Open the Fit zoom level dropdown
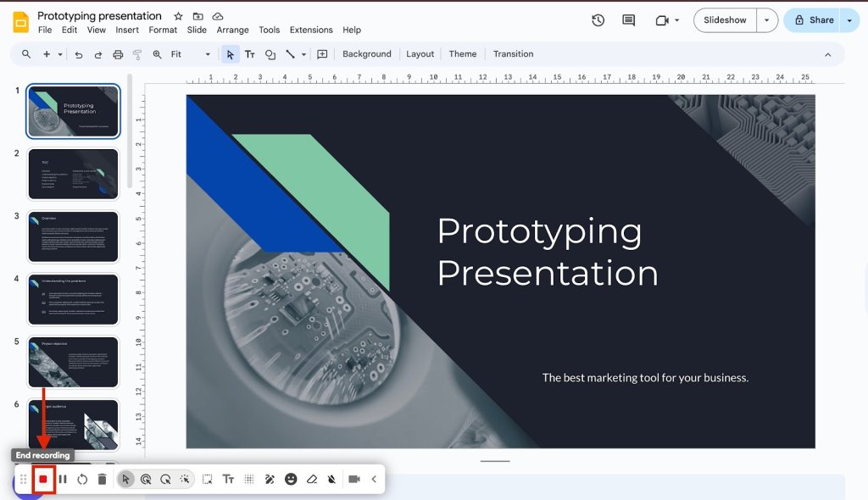Viewport: 868px width, 500px height. 191,54
